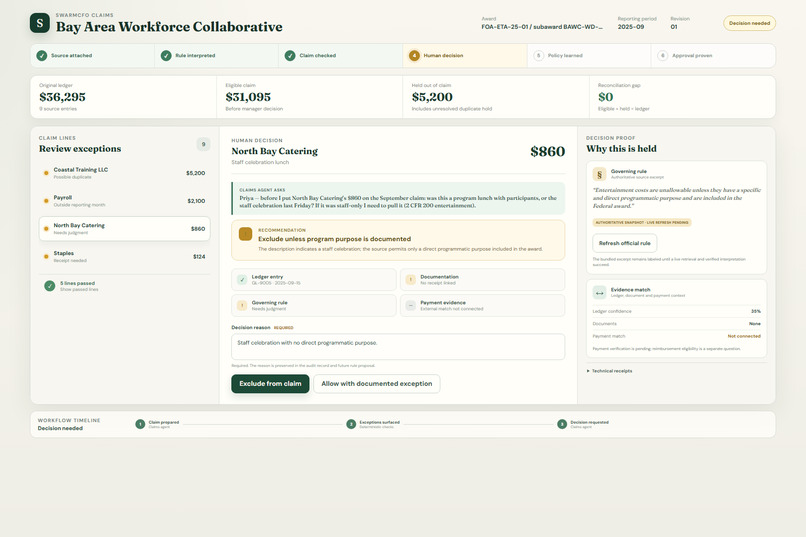Click the Documentation warning icon
The width and height of the screenshot is (806, 537).
click(x=411, y=280)
